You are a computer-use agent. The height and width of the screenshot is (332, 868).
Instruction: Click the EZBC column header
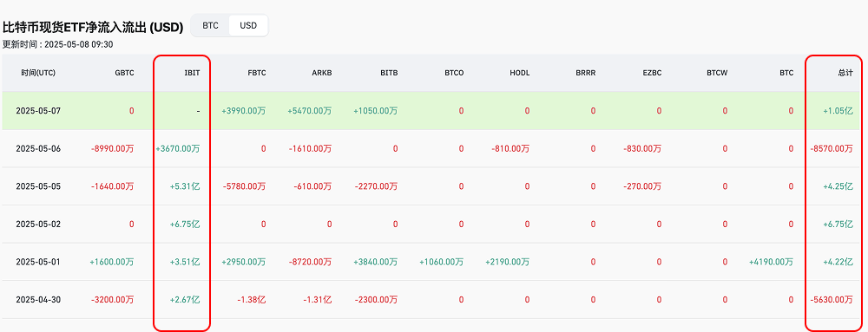coord(652,73)
